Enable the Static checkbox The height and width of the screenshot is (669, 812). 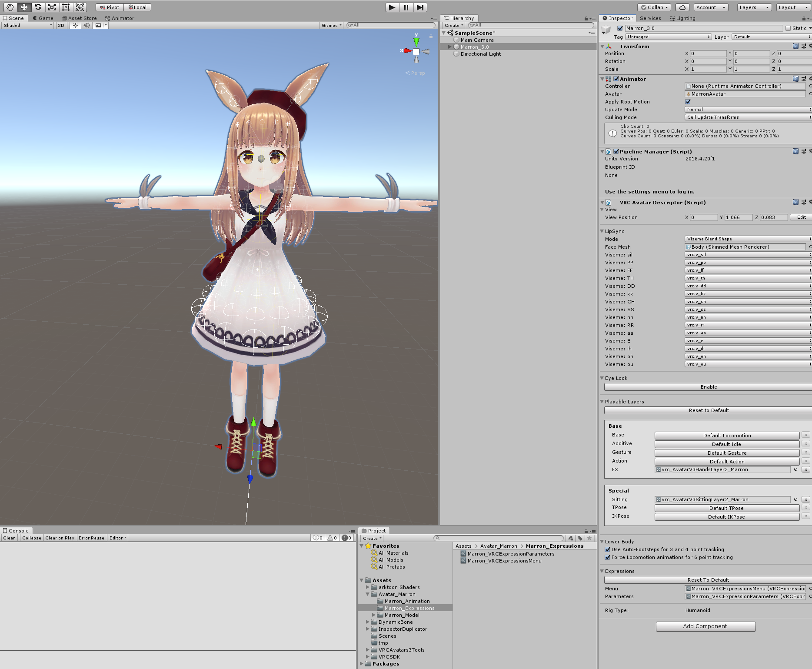click(x=788, y=28)
